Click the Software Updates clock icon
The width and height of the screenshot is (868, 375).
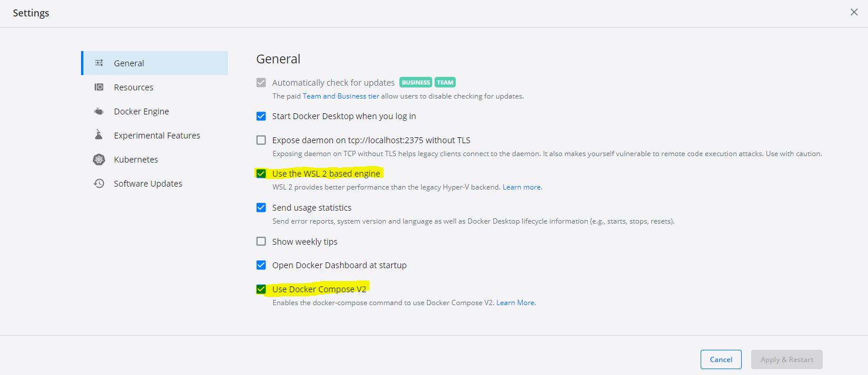[x=99, y=183]
